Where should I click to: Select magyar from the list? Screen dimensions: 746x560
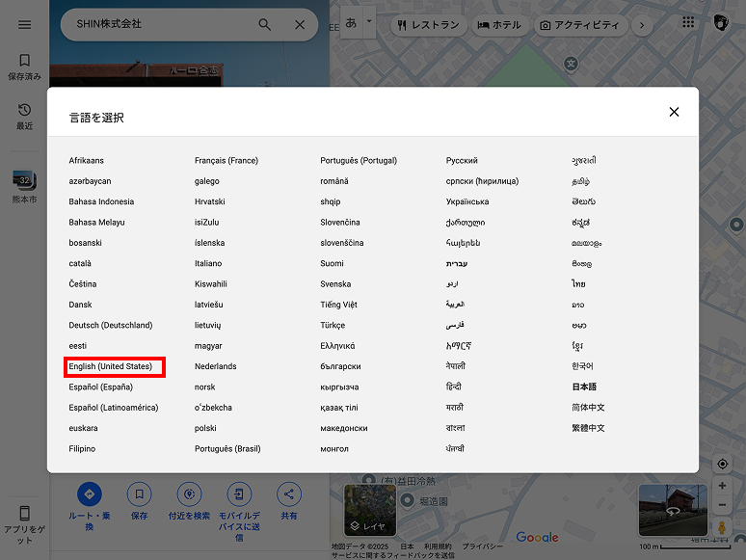pos(208,346)
